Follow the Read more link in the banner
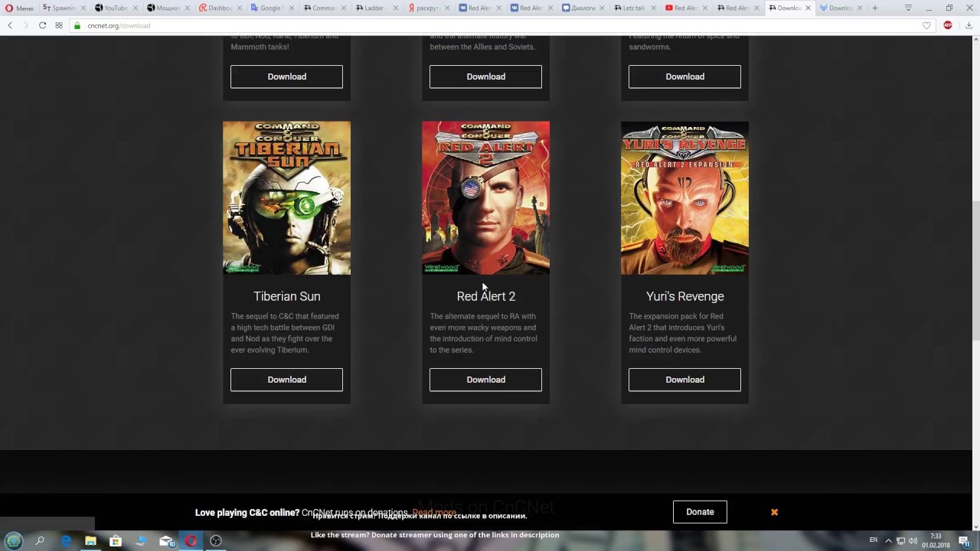 [x=434, y=513]
